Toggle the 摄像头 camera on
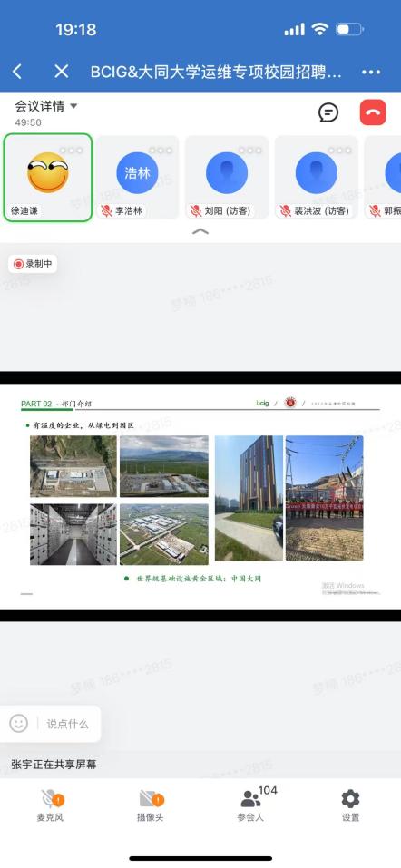The width and height of the screenshot is (401, 868). pyautogui.click(x=150, y=805)
